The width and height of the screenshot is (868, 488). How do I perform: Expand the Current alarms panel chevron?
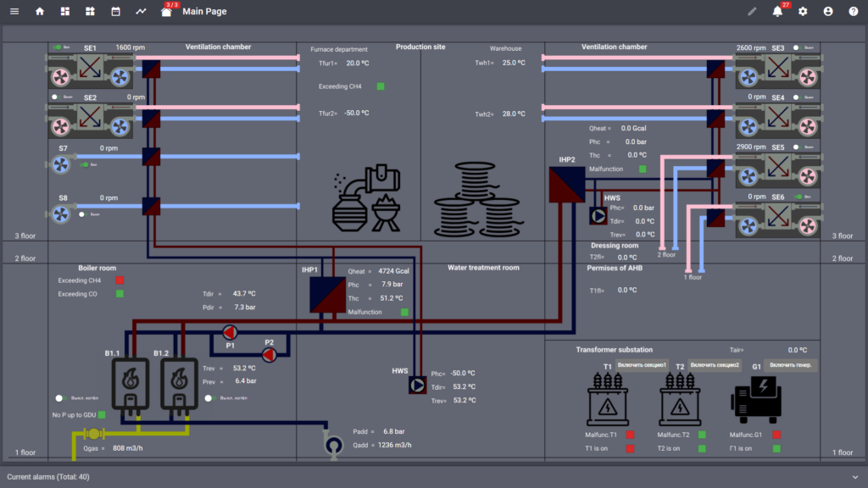coord(855,476)
